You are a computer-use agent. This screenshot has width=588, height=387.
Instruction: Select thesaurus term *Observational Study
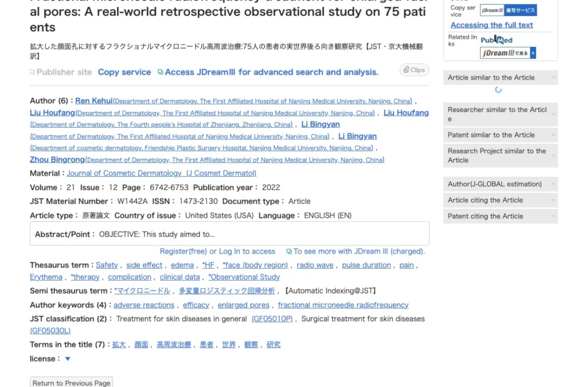[244, 277]
